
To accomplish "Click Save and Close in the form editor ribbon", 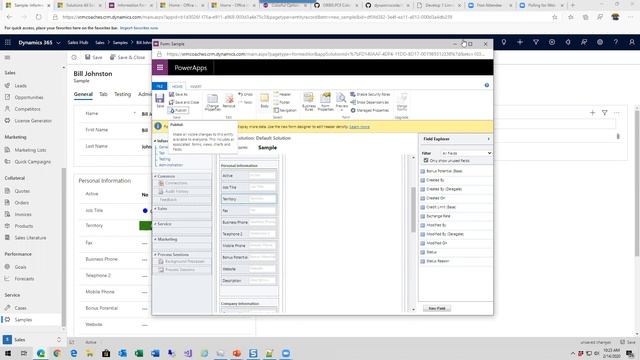I will click(x=184, y=102).
